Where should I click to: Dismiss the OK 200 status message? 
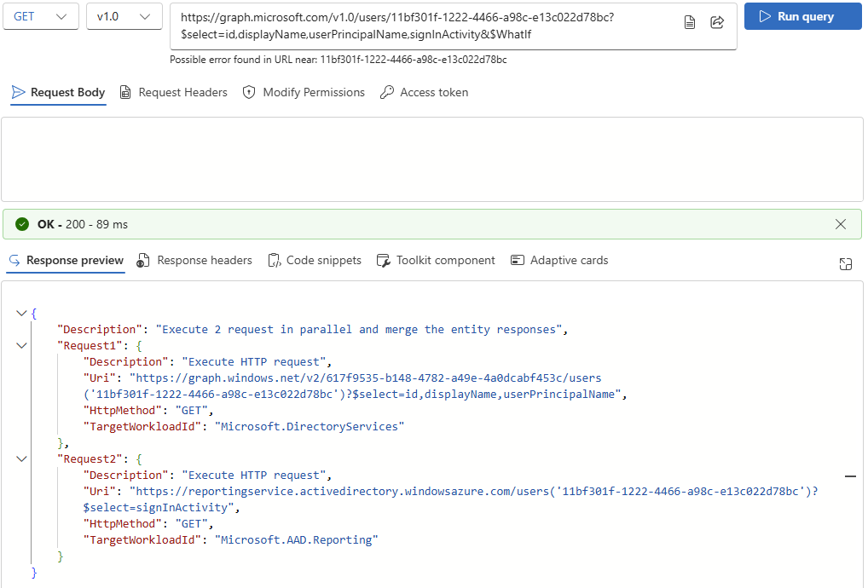[840, 223]
